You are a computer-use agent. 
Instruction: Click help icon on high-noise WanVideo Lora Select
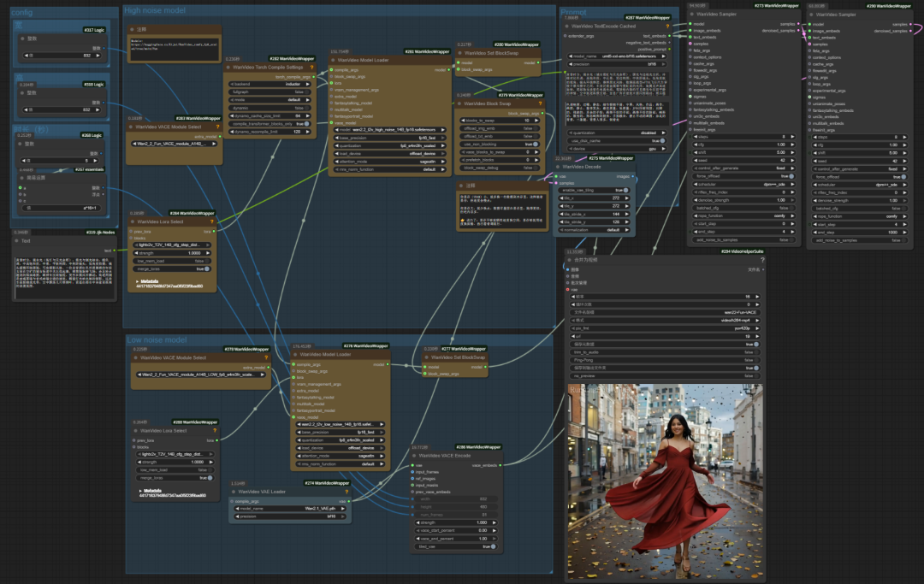[211, 221]
